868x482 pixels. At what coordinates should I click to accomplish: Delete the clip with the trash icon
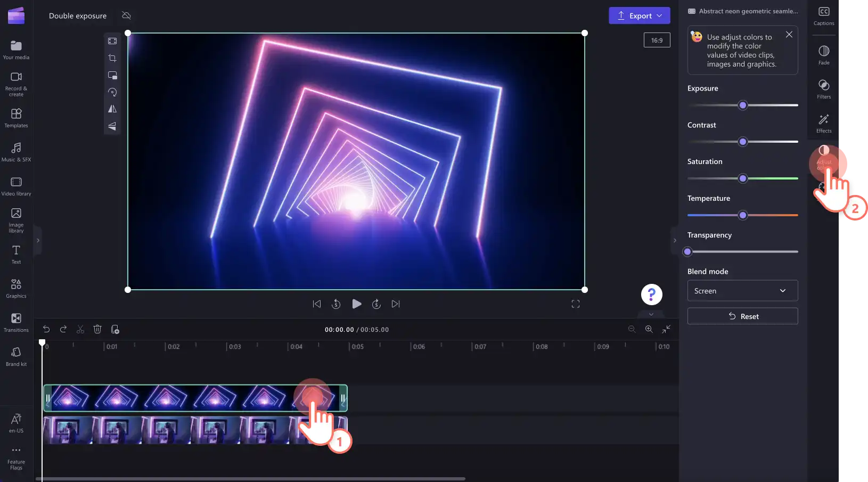tap(97, 330)
